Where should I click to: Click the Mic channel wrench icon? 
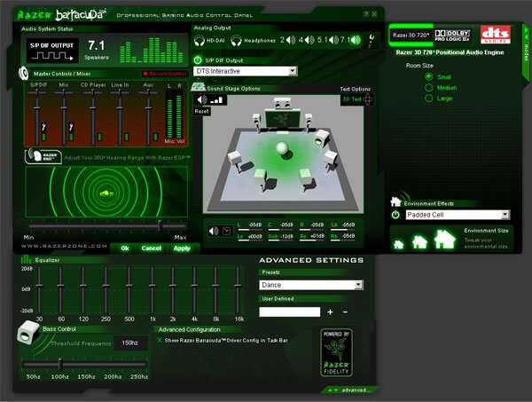71,127
